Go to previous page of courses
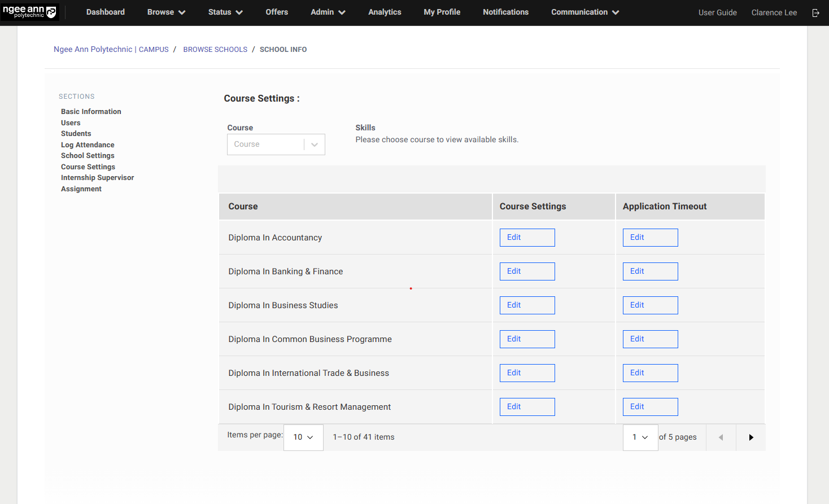Screen dimensions: 829x504 (x=721, y=437)
